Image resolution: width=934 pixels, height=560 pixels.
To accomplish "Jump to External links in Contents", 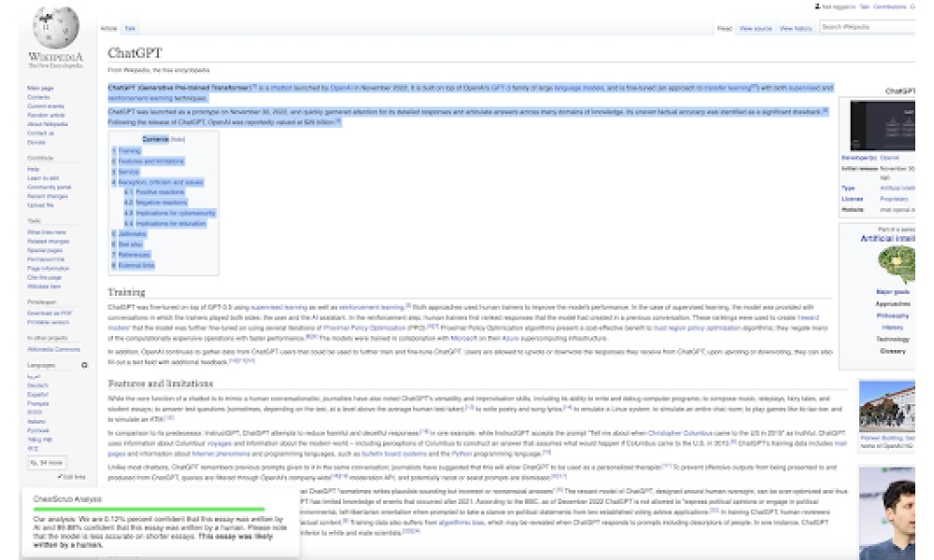I will click(136, 265).
